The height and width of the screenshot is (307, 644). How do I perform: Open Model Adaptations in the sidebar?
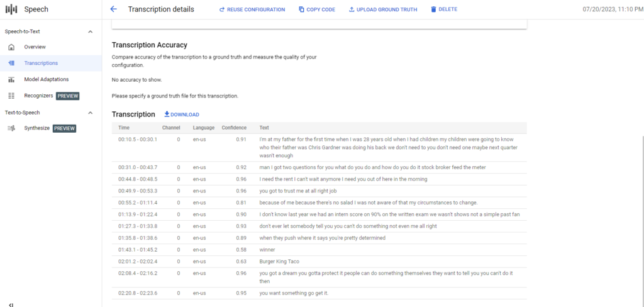(47, 79)
